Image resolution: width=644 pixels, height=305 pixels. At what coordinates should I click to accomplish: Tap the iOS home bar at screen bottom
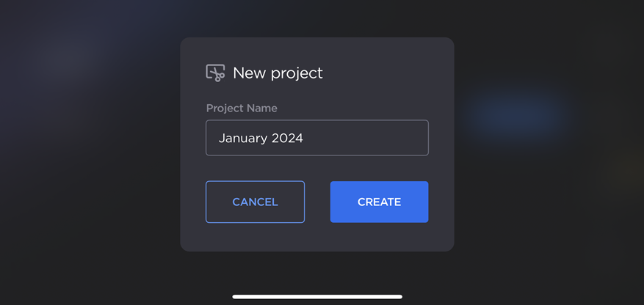[317, 297]
